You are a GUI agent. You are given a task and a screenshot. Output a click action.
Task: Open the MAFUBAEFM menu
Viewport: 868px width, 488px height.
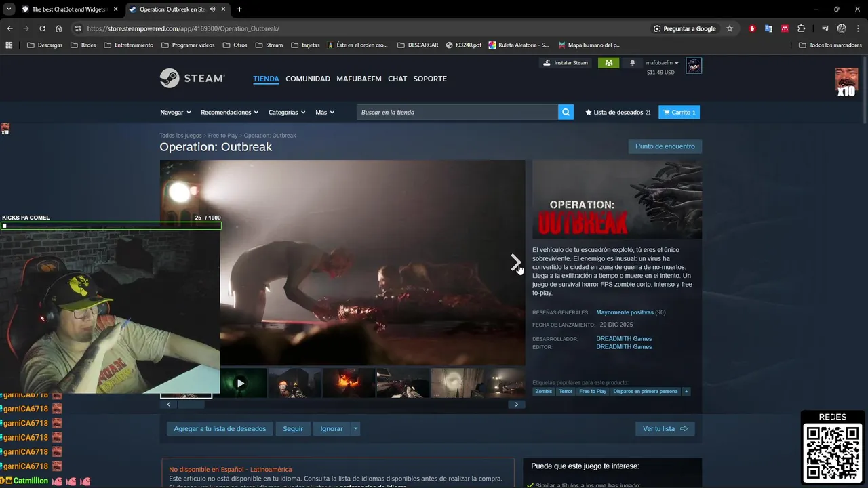359,79
